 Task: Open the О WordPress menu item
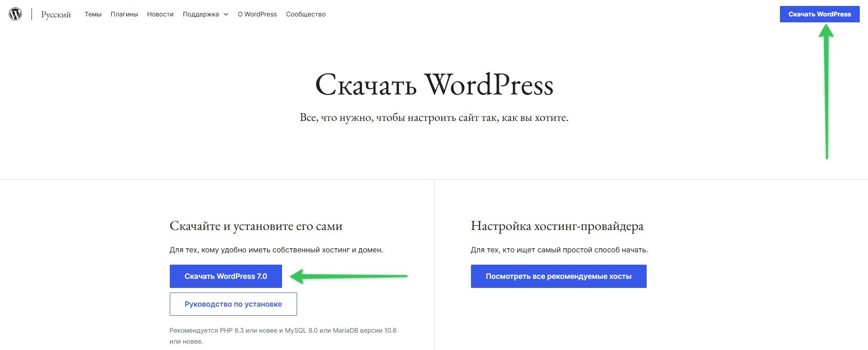(x=257, y=14)
